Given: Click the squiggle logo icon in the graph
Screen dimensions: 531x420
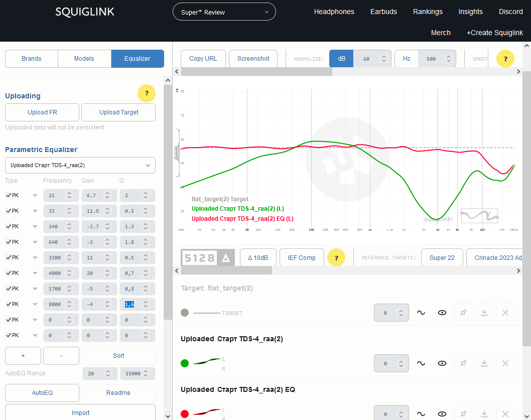Looking at the screenshot, I should [479, 216].
